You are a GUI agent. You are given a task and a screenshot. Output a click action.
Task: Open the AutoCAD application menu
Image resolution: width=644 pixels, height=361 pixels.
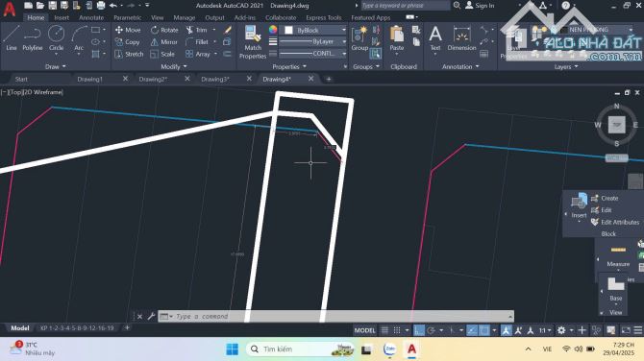10,9
